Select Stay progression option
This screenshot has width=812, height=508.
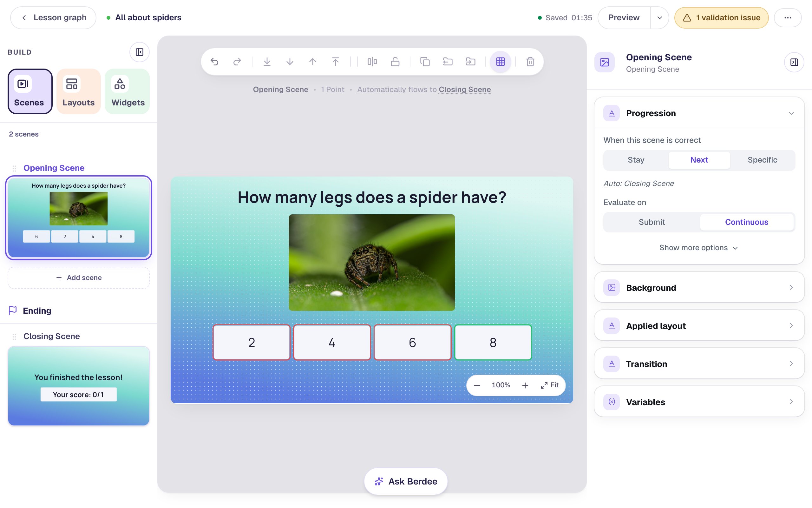[x=636, y=160]
